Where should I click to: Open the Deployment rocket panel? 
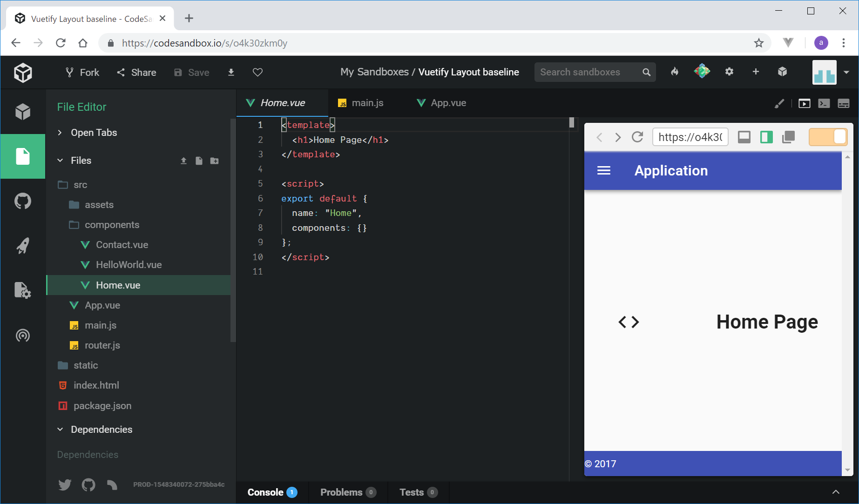click(x=22, y=246)
